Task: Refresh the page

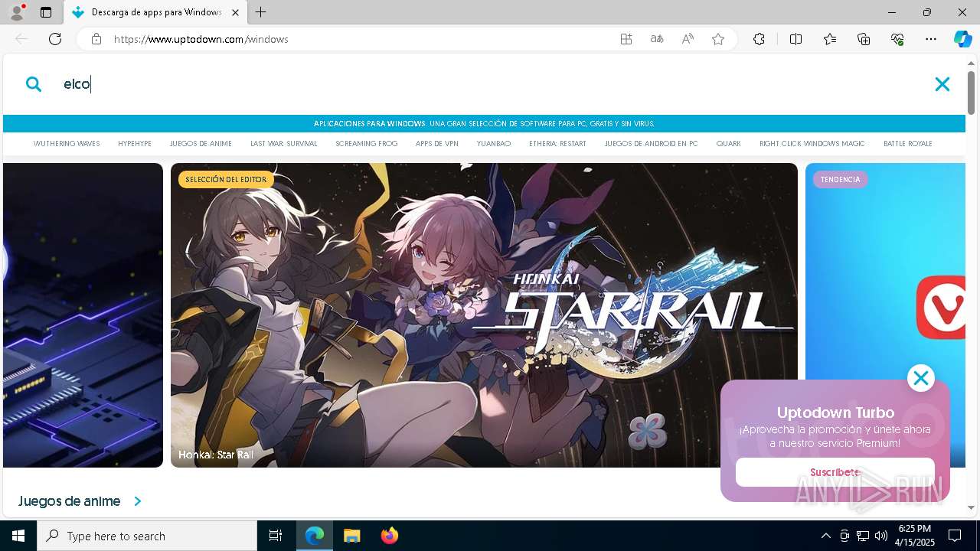Action: (x=55, y=39)
